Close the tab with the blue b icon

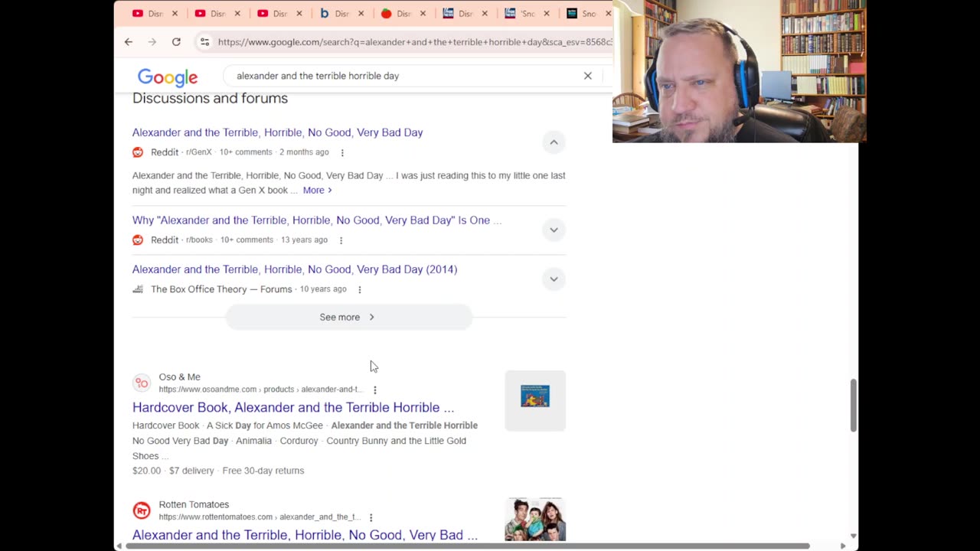point(361,13)
